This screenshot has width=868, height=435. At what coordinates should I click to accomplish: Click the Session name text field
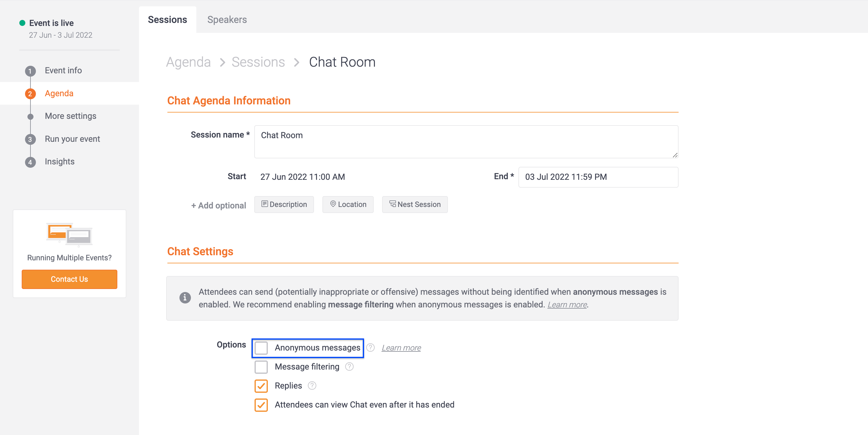click(466, 142)
